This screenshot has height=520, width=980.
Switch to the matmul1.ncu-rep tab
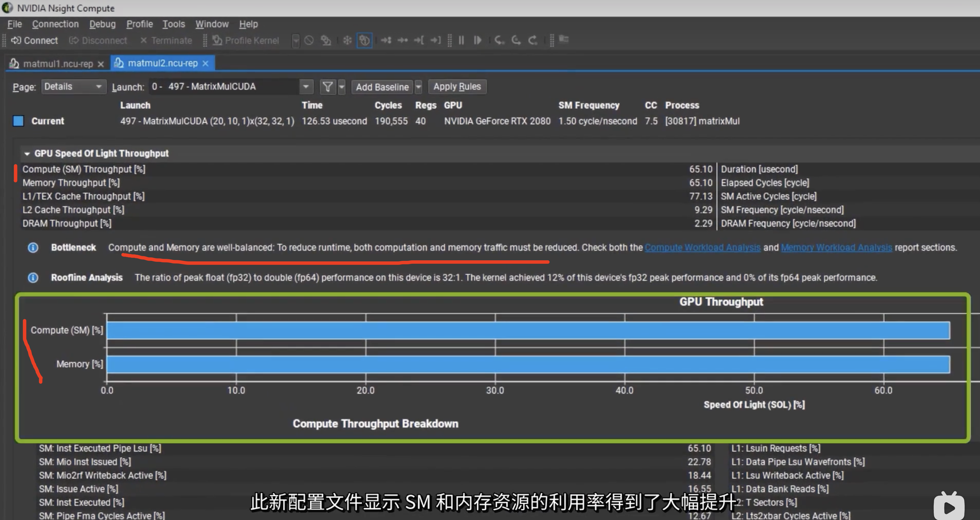click(58, 63)
